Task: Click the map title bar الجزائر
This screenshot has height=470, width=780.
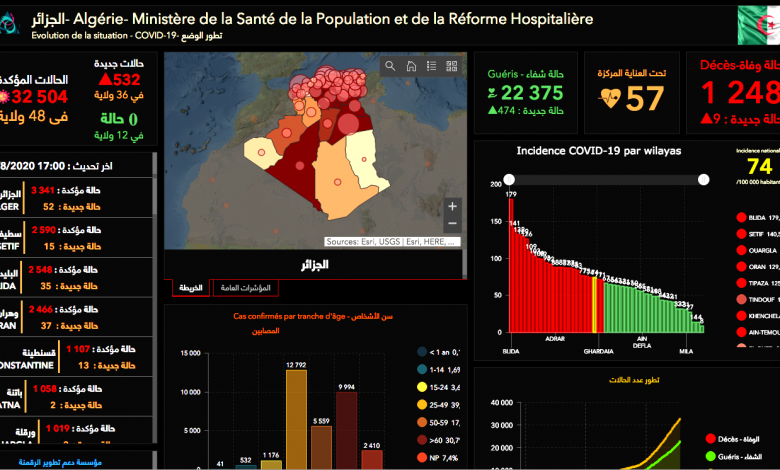Action: (314, 264)
